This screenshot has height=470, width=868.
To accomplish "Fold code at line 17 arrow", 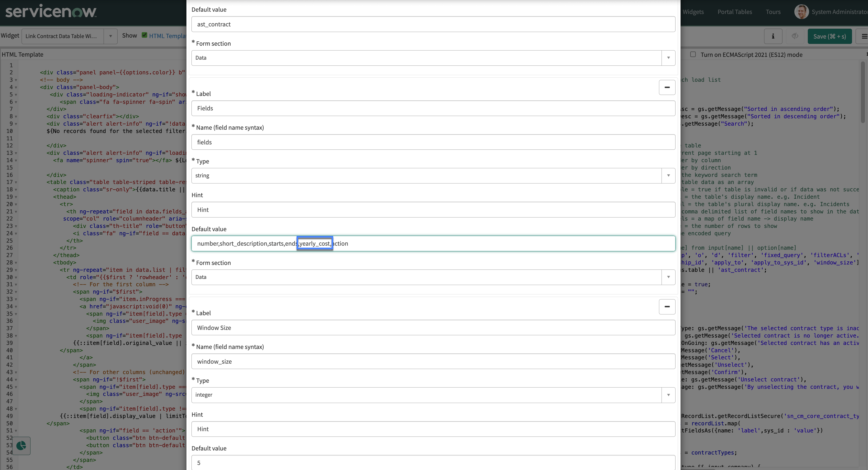I will point(16,182).
